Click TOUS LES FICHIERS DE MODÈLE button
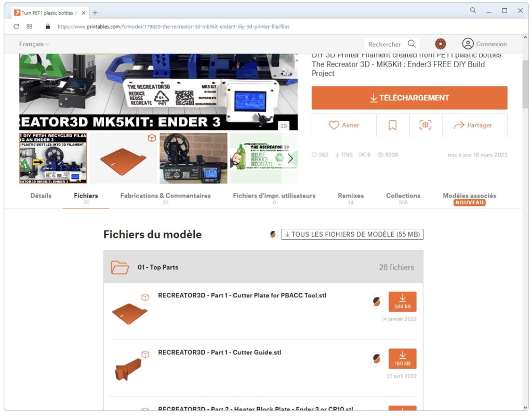The image size is (532, 416). pos(352,235)
